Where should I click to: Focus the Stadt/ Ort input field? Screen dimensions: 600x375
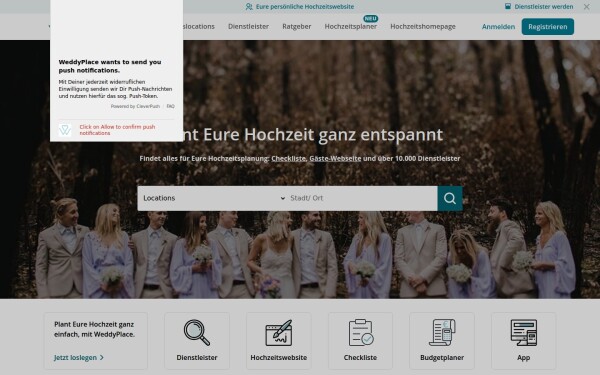click(362, 198)
